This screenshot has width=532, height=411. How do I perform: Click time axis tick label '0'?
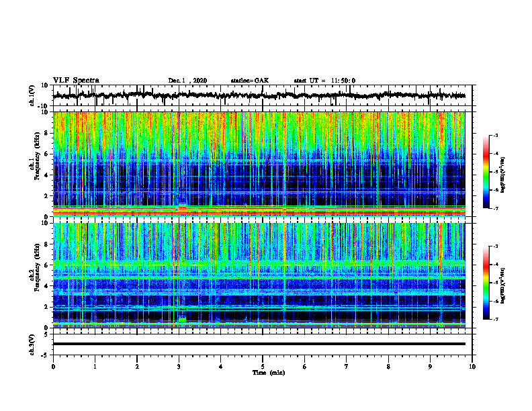[53, 367]
